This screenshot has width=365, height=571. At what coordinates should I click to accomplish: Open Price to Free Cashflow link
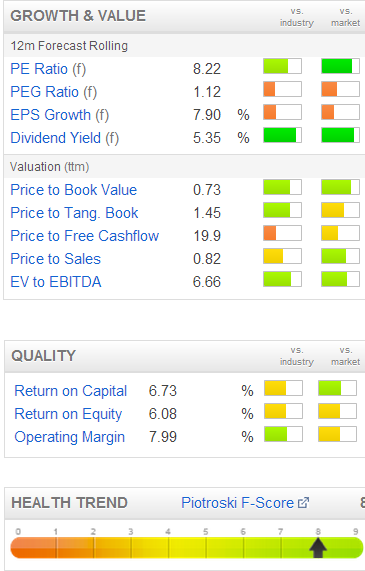pos(85,236)
